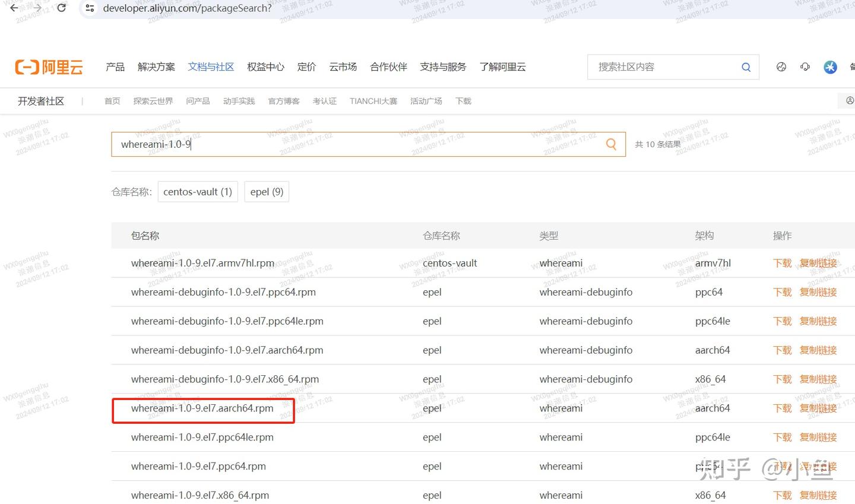Click the blue asterisk account icon
The width and height of the screenshot is (855, 504).
point(830,67)
